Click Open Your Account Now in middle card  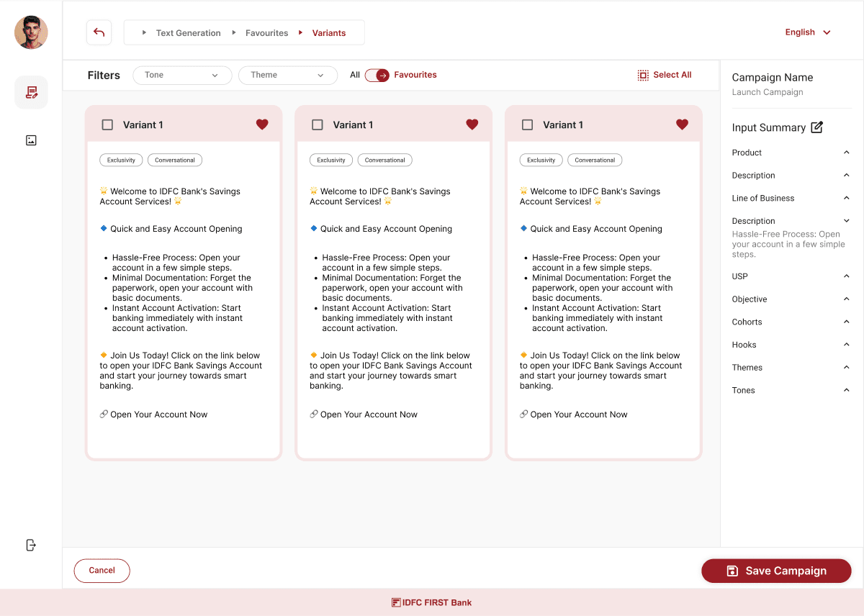pos(369,415)
